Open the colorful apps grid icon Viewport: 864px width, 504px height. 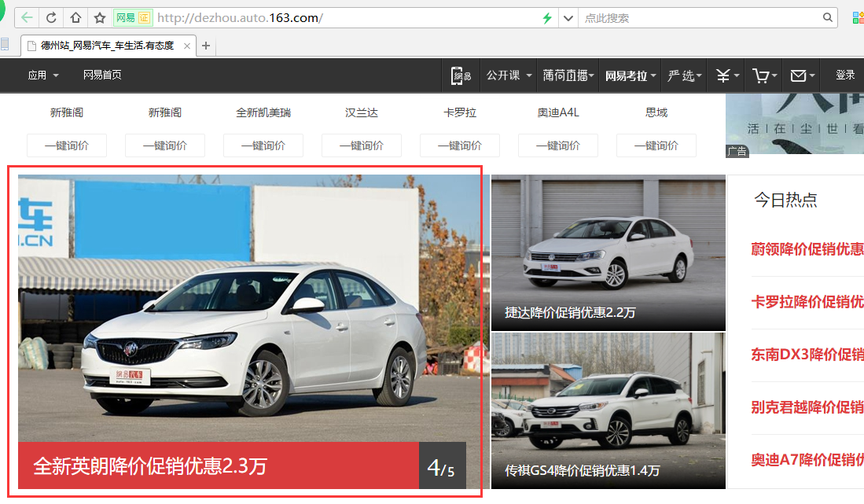[x=858, y=17]
